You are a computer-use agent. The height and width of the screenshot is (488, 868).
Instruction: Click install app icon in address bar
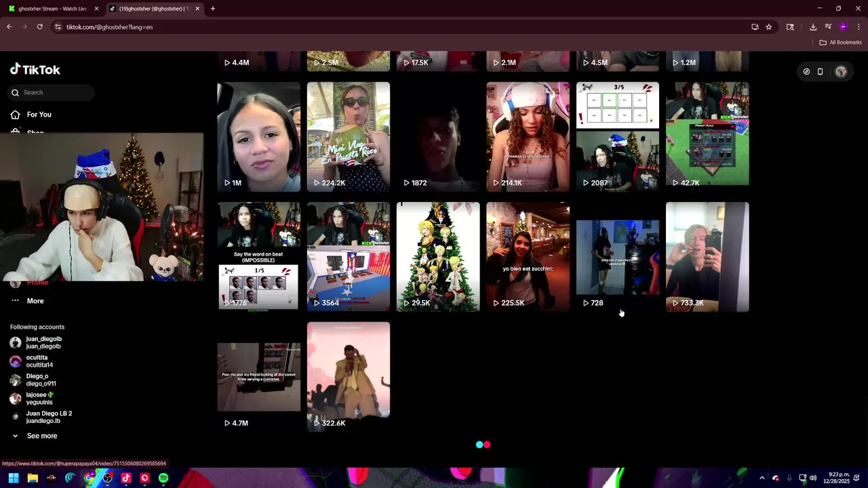tap(755, 27)
